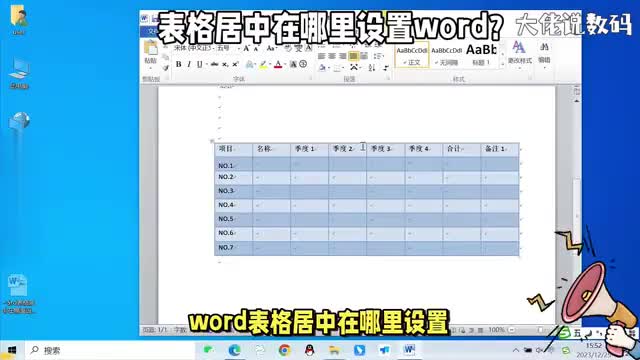Click the Shrink Font icon
The height and width of the screenshot is (360, 640).
point(256,49)
